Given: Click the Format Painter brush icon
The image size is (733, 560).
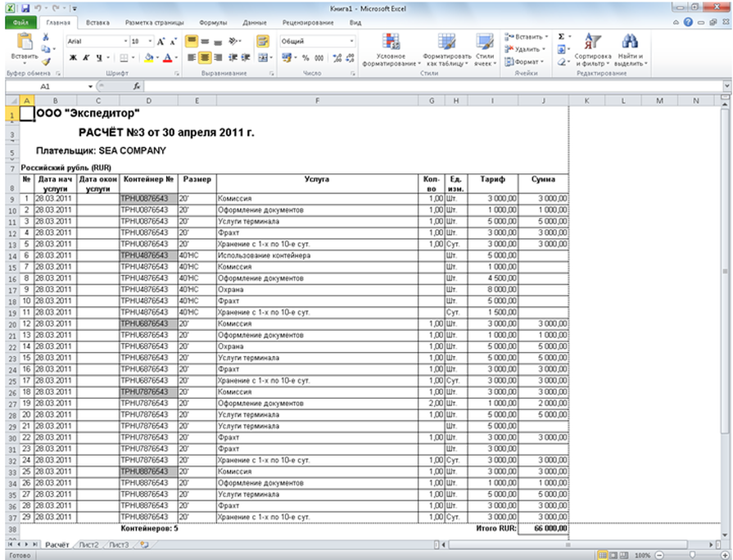Looking at the screenshot, I should coord(46,61).
